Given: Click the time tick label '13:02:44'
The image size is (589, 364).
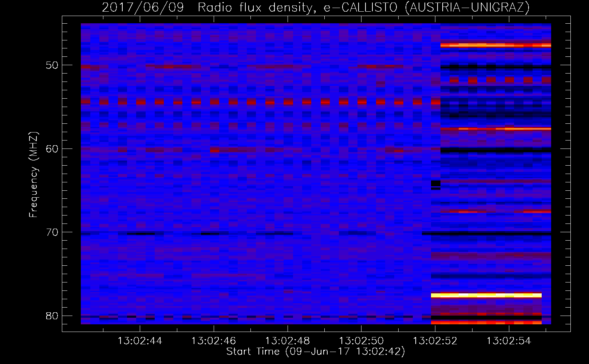Looking at the screenshot, I should 140,341.
